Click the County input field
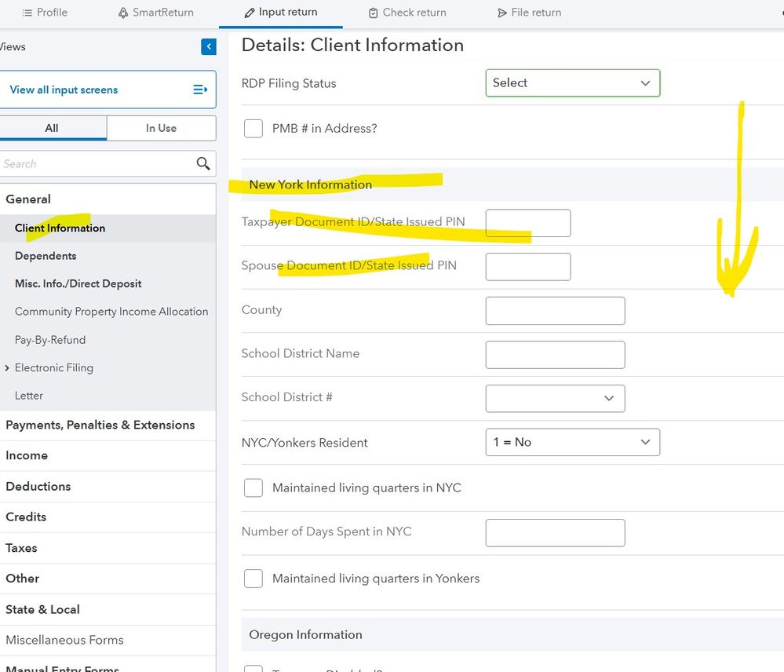The height and width of the screenshot is (672, 784). point(555,311)
